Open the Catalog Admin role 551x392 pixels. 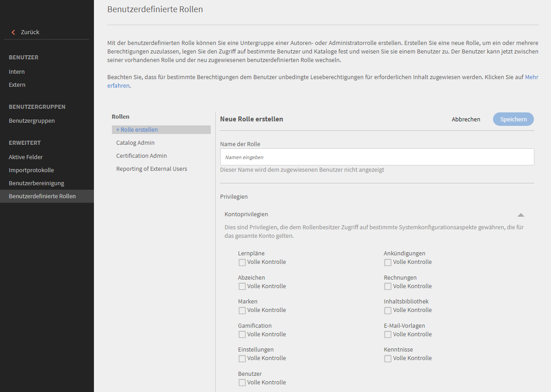135,143
